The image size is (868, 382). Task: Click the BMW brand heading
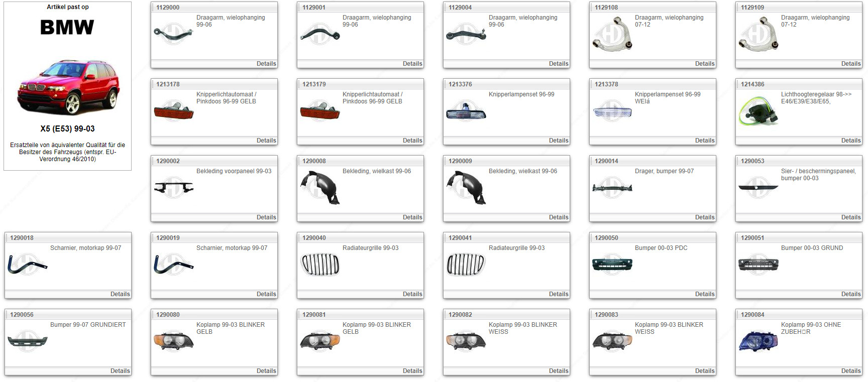[67, 27]
